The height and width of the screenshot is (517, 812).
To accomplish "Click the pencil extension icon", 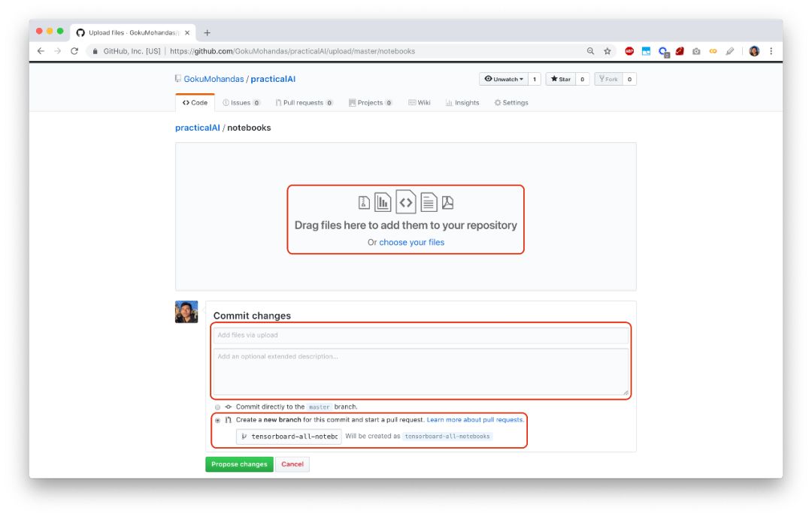I will [x=729, y=51].
